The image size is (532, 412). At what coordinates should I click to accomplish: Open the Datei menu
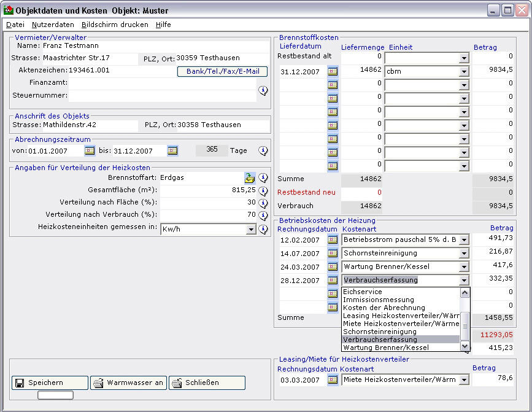[15, 25]
